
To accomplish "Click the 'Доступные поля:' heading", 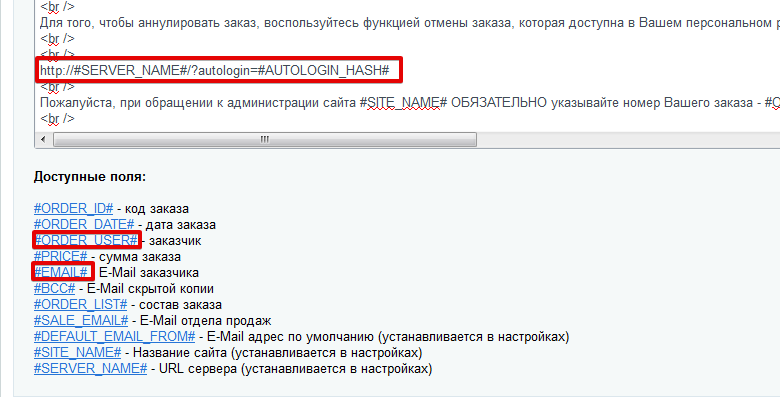I will point(90,177).
